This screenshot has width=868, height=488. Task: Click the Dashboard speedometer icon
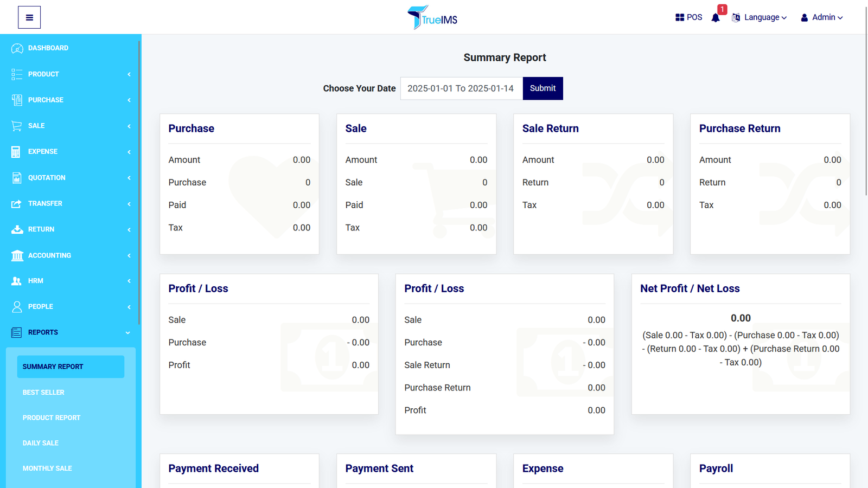[x=17, y=48]
